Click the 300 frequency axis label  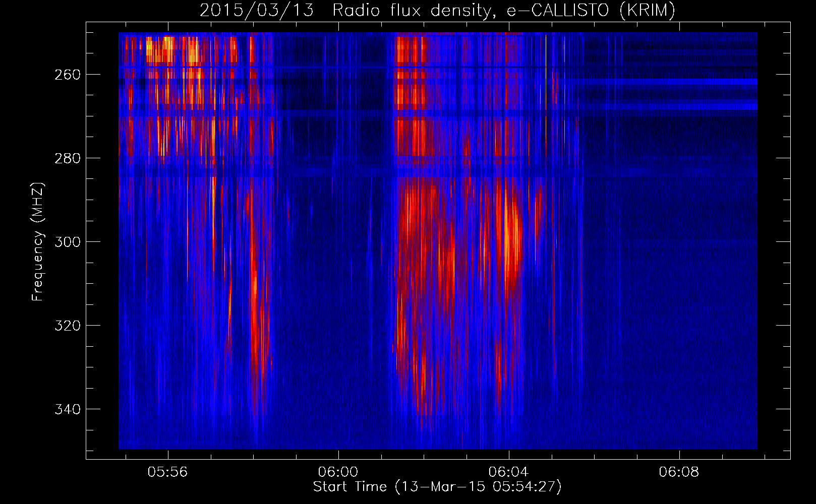pyautogui.click(x=67, y=242)
